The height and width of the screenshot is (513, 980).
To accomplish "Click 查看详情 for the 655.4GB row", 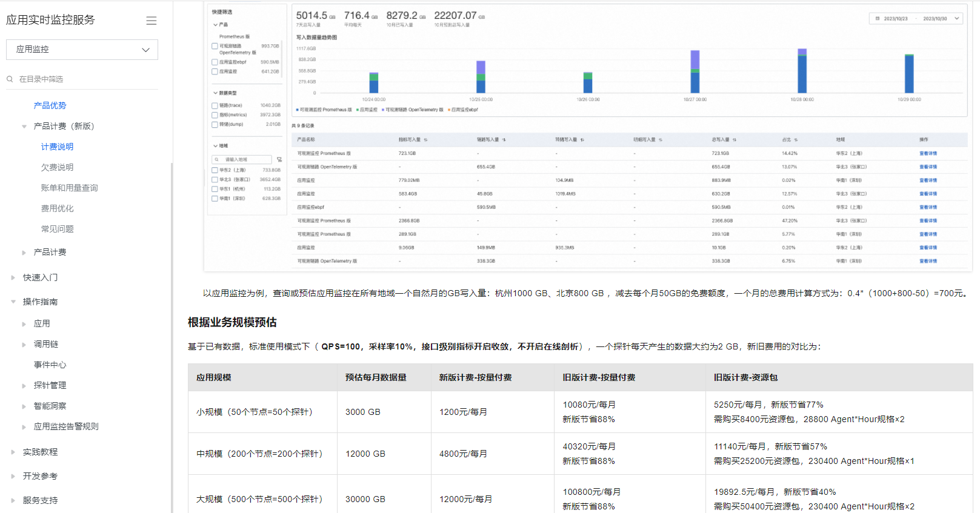I will [928, 167].
